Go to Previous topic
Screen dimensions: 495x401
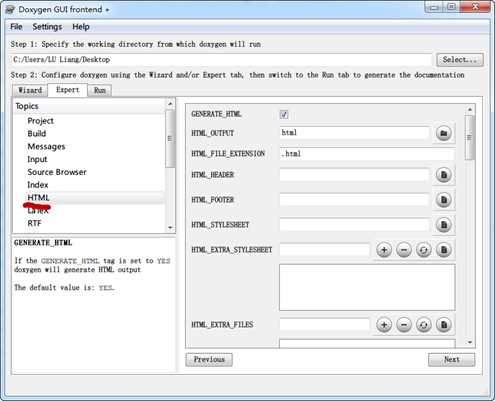pyautogui.click(x=209, y=359)
